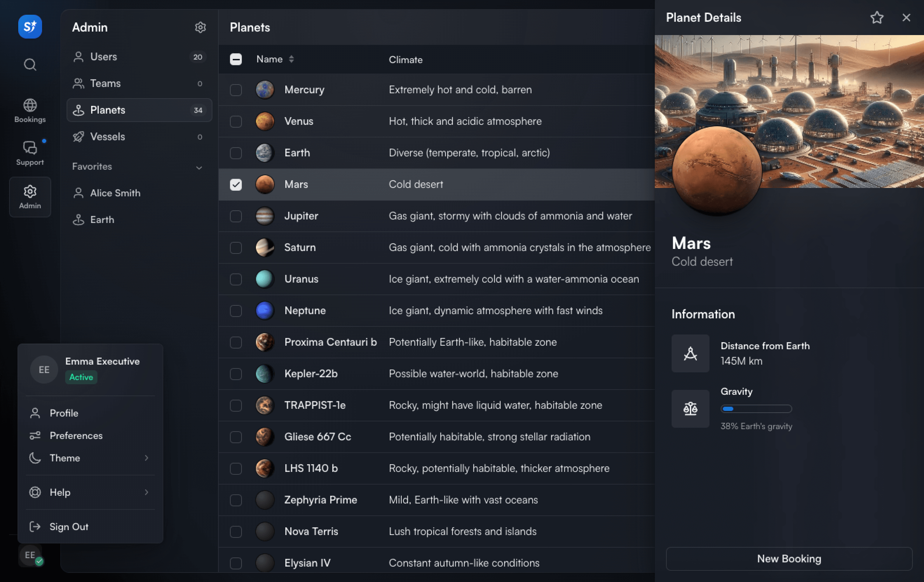Click the star/favorite icon in Planet Details
The height and width of the screenshot is (582, 924).
tap(876, 18)
